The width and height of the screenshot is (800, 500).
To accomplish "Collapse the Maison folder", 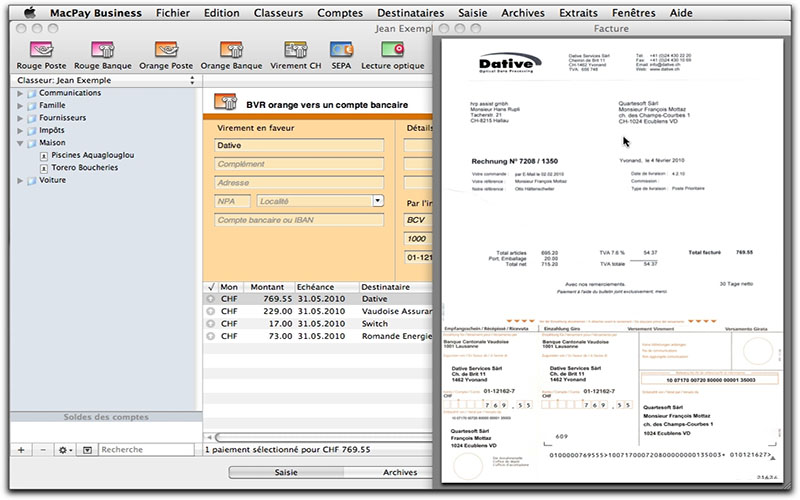I will (20, 143).
